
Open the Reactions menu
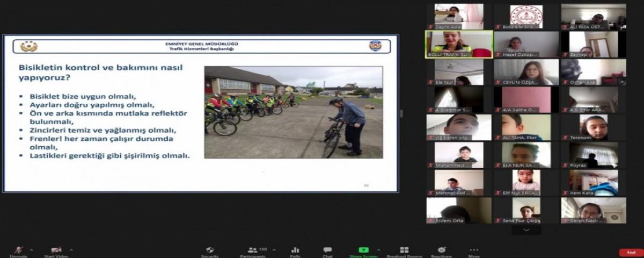tap(441, 250)
